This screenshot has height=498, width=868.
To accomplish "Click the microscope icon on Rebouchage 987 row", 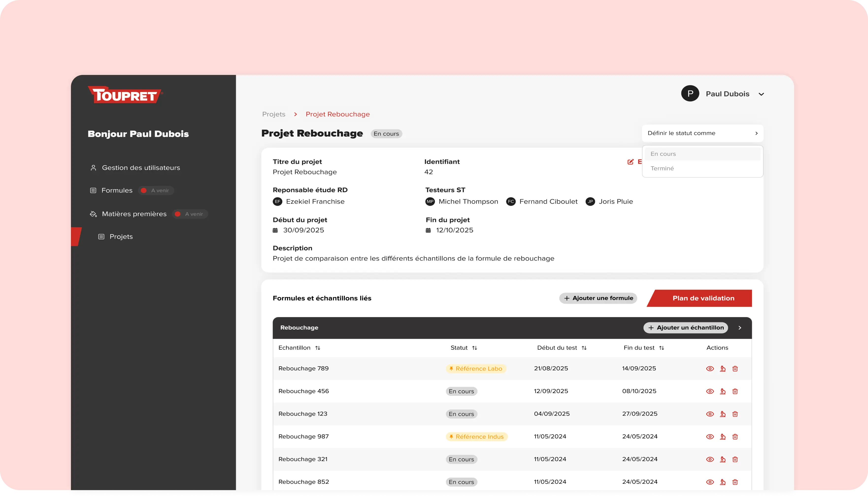I will (x=722, y=436).
